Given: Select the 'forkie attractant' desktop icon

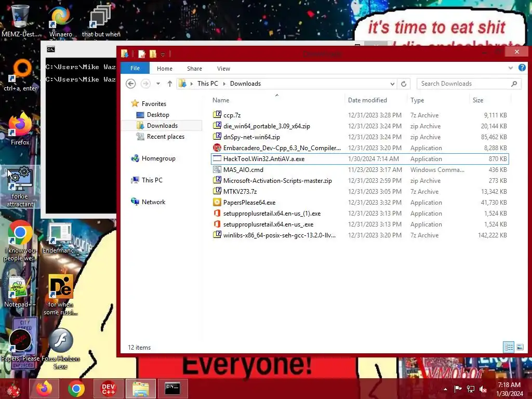Looking at the screenshot, I should pos(20,187).
